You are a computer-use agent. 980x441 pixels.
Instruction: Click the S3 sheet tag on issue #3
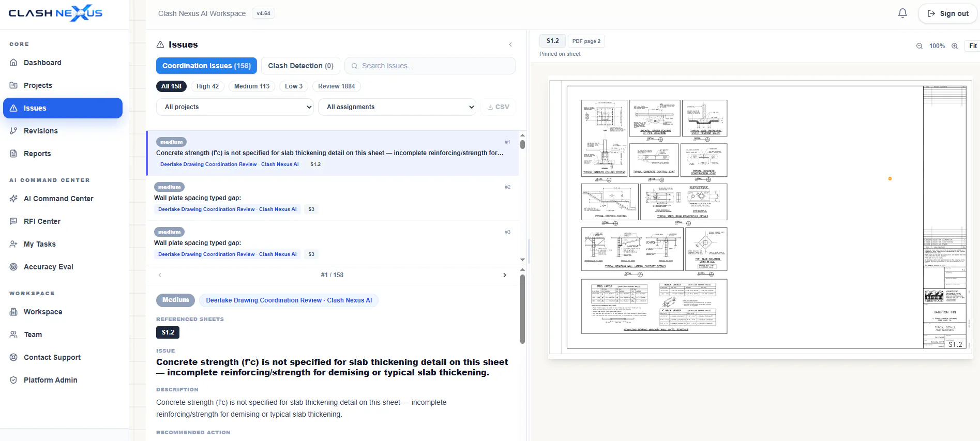(311, 254)
